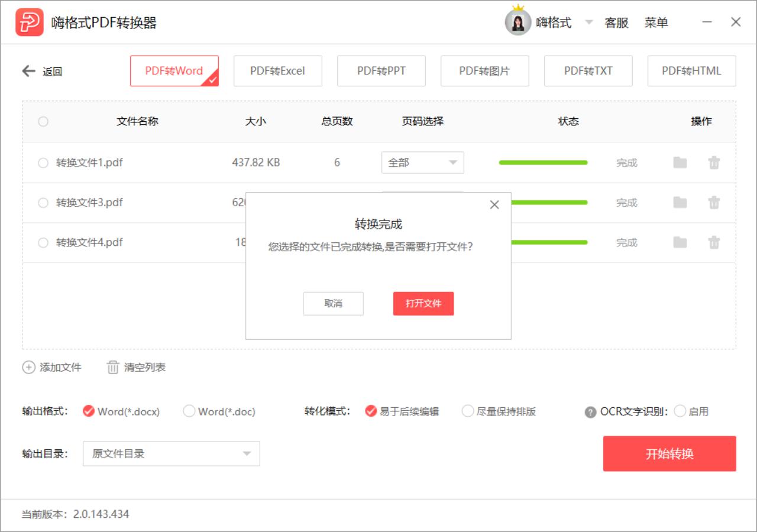Viewport: 757px width, 532px height.
Task: Click the 添加文件 plus icon
Action: pyautogui.click(x=28, y=367)
